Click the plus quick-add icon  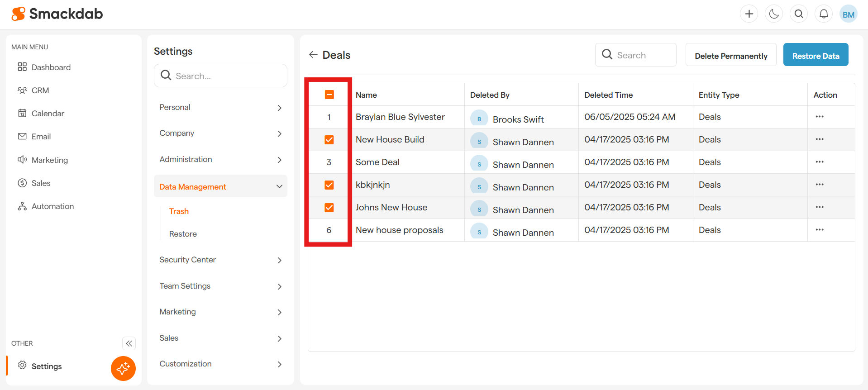(749, 14)
